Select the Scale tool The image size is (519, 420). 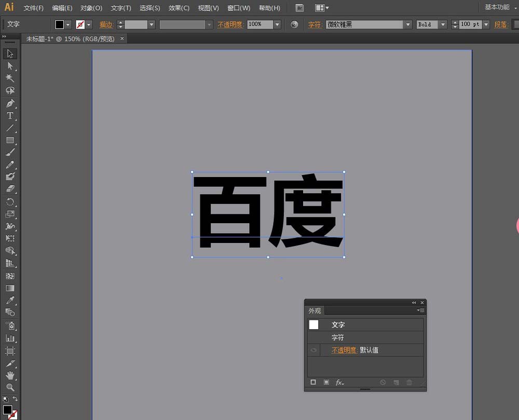point(10,214)
